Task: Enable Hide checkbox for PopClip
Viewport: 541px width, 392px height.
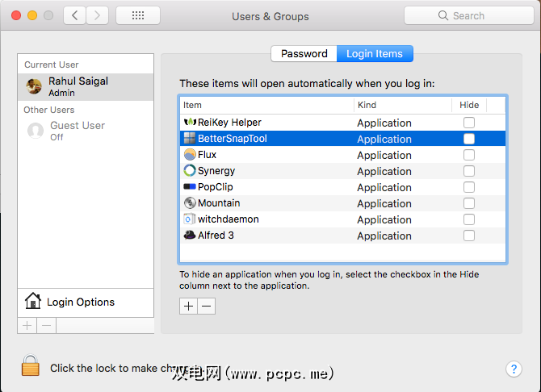Action: pos(469,187)
